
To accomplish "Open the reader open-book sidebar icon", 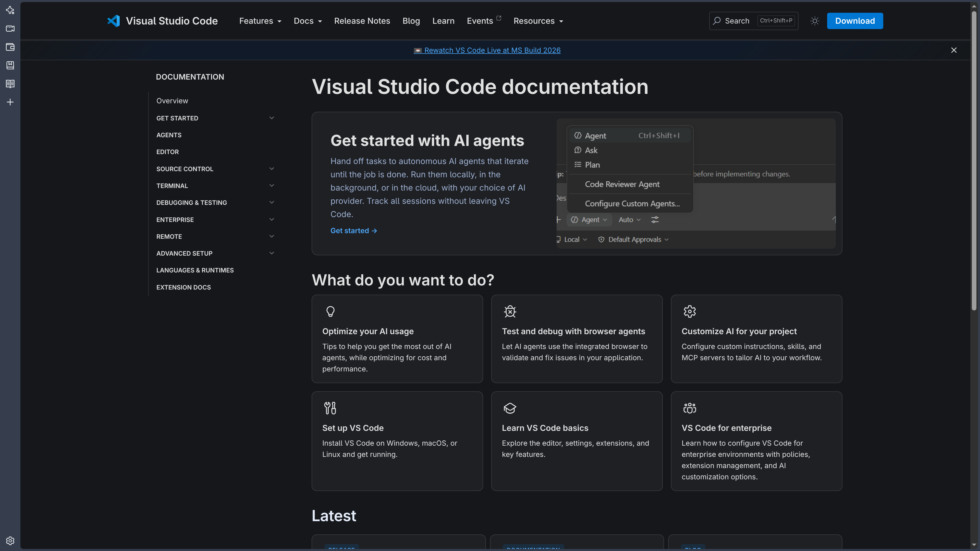I will (x=10, y=84).
